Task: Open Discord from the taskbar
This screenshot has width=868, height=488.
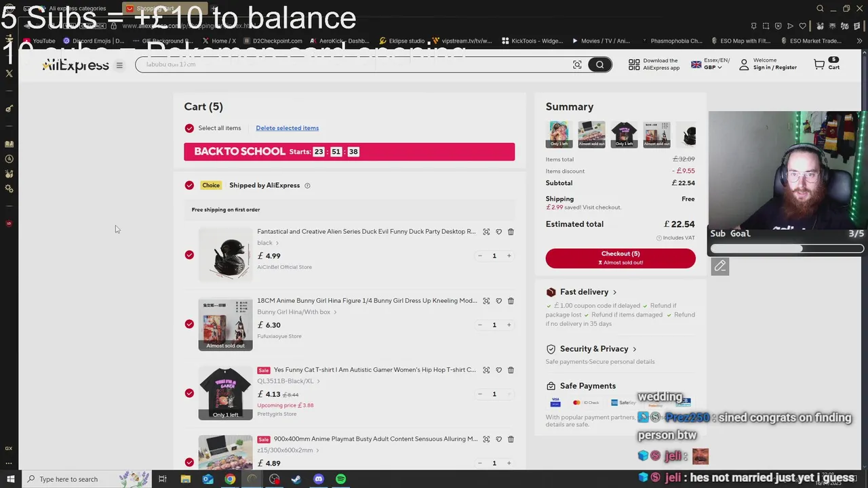Action: pos(319,479)
